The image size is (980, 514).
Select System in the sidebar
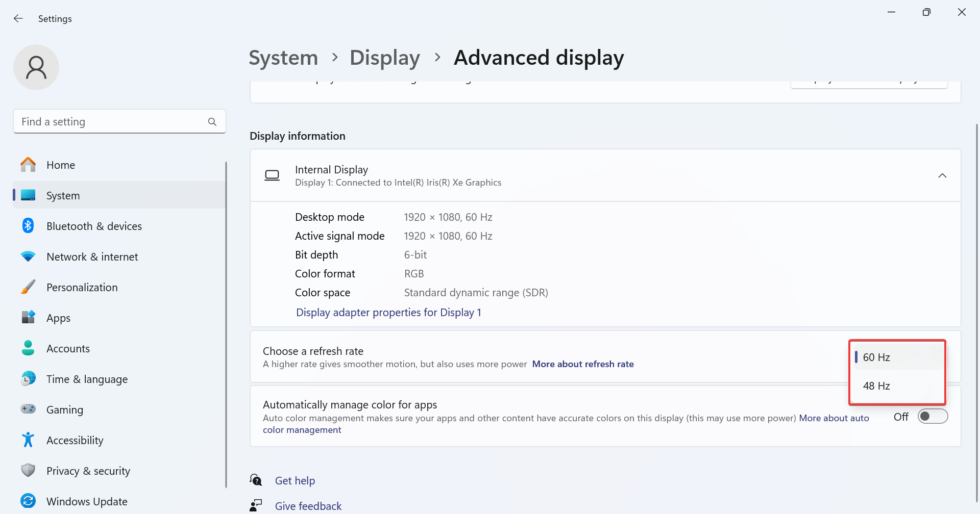click(x=119, y=195)
